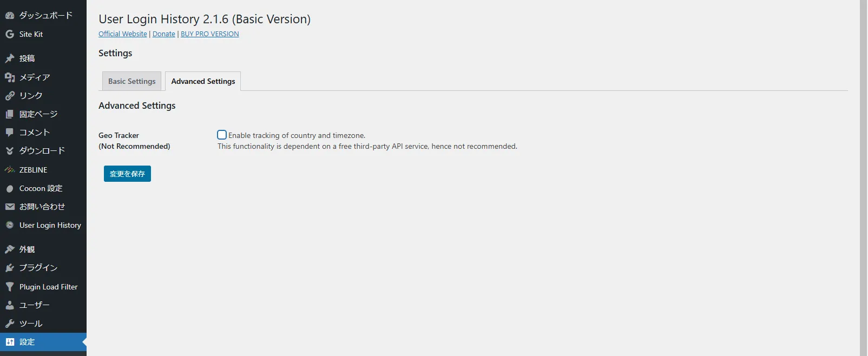Open the dashboard icon in sidebar
Viewport: 868px width, 356px height.
tap(10, 16)
